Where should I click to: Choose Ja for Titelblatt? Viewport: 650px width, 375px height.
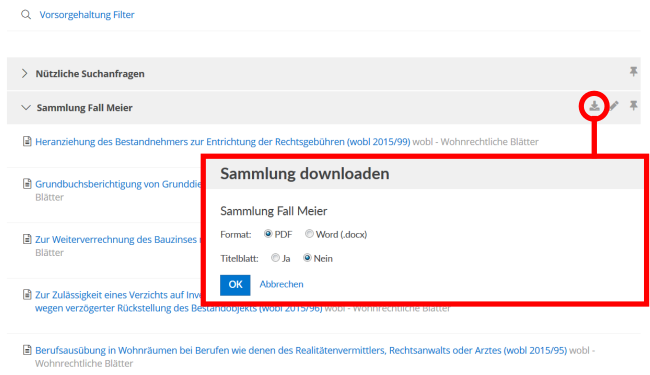click(275, 258)
